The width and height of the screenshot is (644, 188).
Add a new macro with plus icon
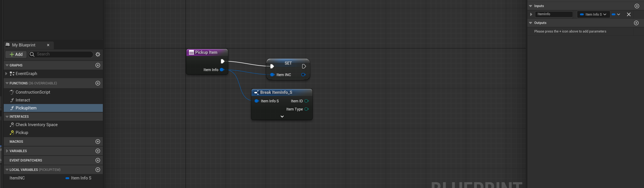(98, 142)
